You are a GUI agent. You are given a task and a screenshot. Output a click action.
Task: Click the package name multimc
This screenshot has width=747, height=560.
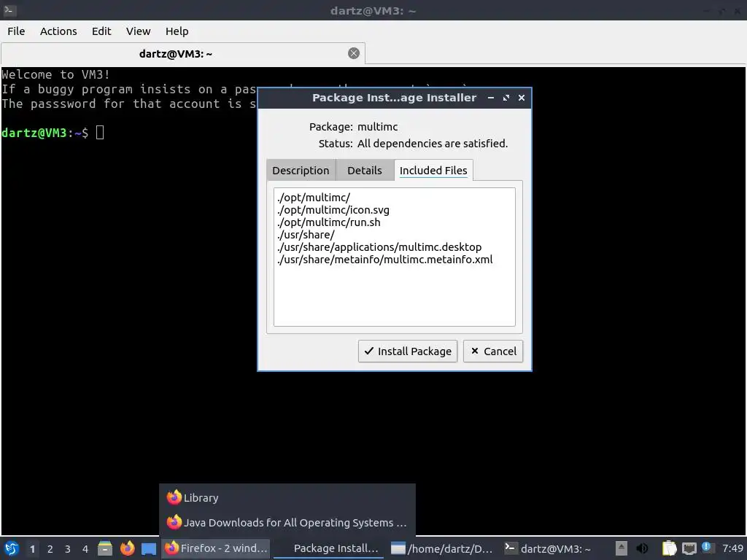[377, 127]
